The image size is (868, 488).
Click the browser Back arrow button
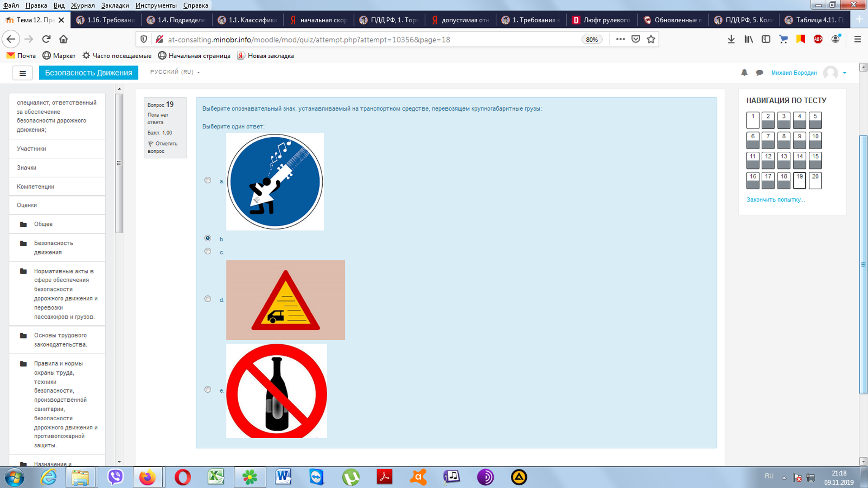click(x=11, y=39)
